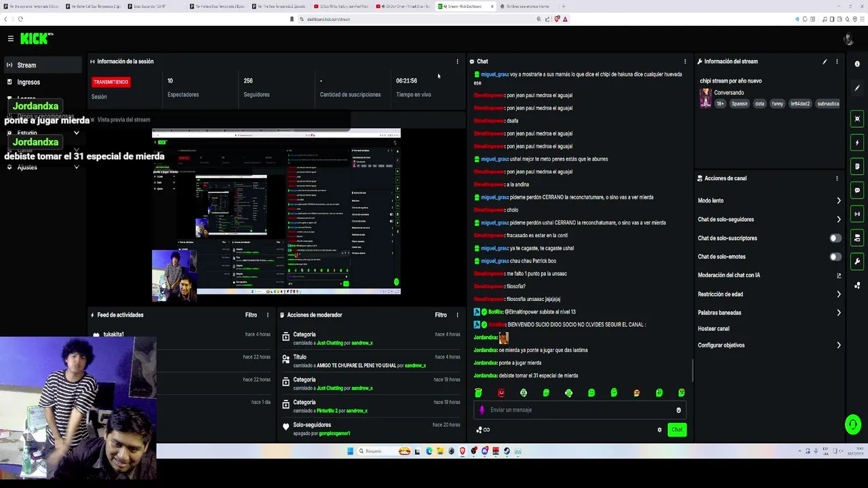The height and width of the screenshot is (488, 868).
Task: Open the hamburger menu beside Kick logo
Action: coord(10,39)
